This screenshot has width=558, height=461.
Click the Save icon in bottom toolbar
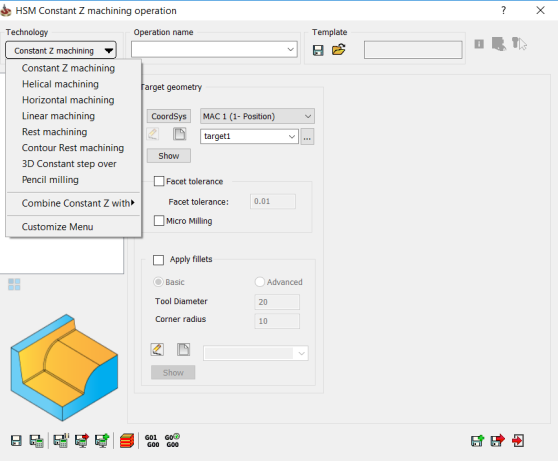tap(16, 441)
